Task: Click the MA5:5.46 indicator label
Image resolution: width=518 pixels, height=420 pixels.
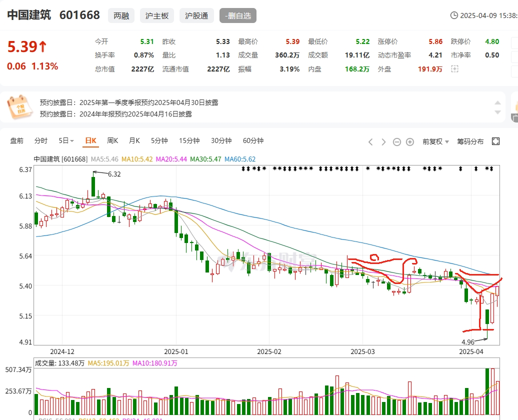Action: (x=104, y=159)
